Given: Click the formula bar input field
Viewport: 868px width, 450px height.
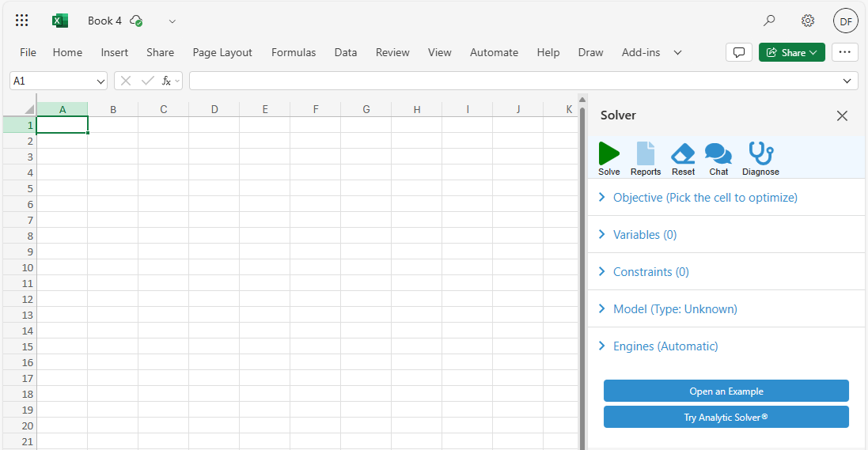Looking at the screenshot, I should pos(514,81).
